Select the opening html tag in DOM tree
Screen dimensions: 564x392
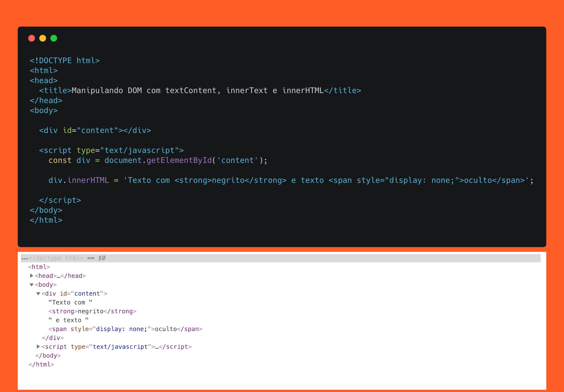[39, 267]
